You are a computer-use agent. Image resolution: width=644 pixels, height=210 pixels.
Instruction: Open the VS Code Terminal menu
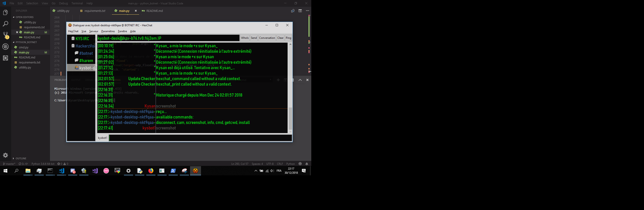[x=77, y=3]
